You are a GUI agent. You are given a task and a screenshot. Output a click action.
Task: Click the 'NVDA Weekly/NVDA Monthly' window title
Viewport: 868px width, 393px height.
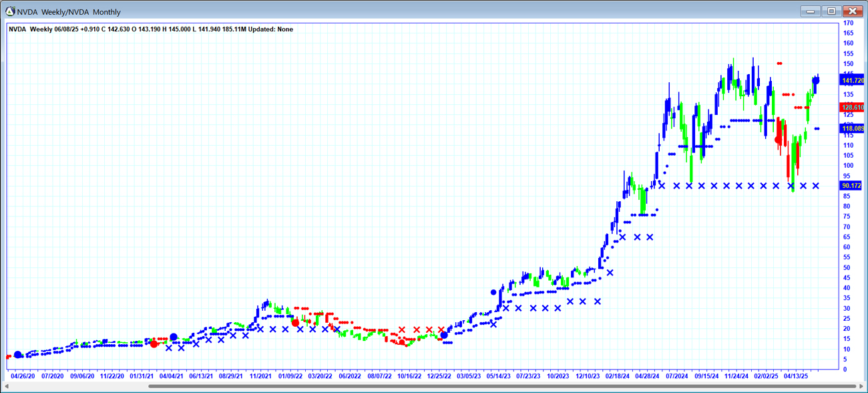pyautogui.click(x=69, y=12)
